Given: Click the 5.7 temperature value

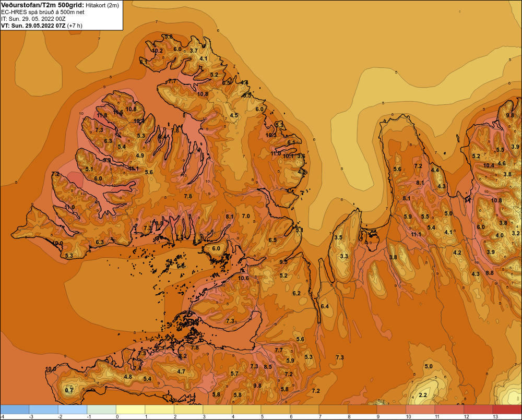Looking at the screenshot, I should 234,374.
